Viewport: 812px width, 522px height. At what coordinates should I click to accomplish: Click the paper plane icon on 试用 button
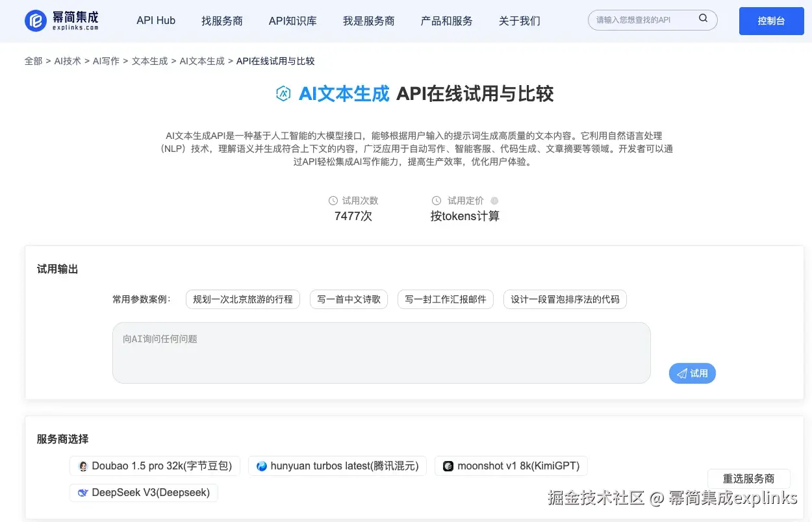pos(681,373)
